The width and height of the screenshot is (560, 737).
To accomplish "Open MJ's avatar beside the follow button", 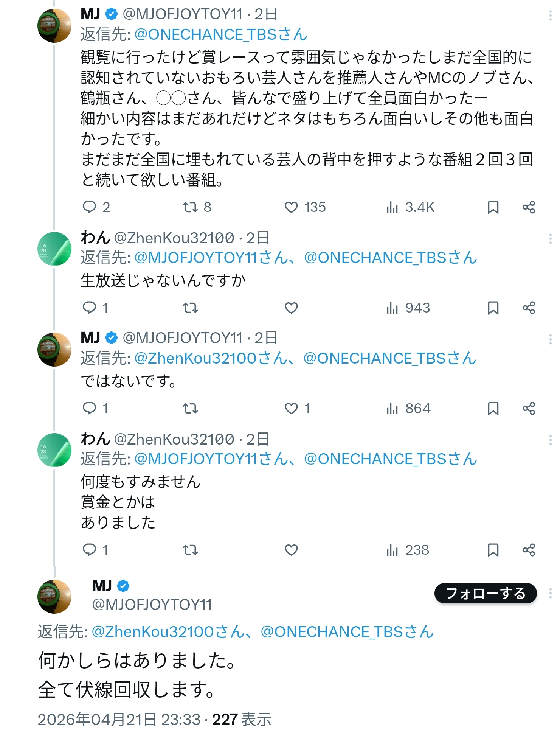I will click(x=55, y=596).
